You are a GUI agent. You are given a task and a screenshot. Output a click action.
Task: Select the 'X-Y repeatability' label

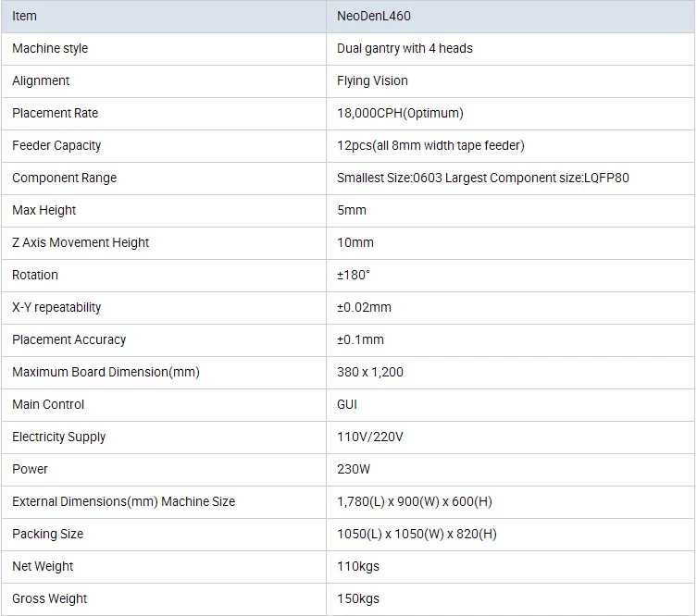click(x=56, y=307)
